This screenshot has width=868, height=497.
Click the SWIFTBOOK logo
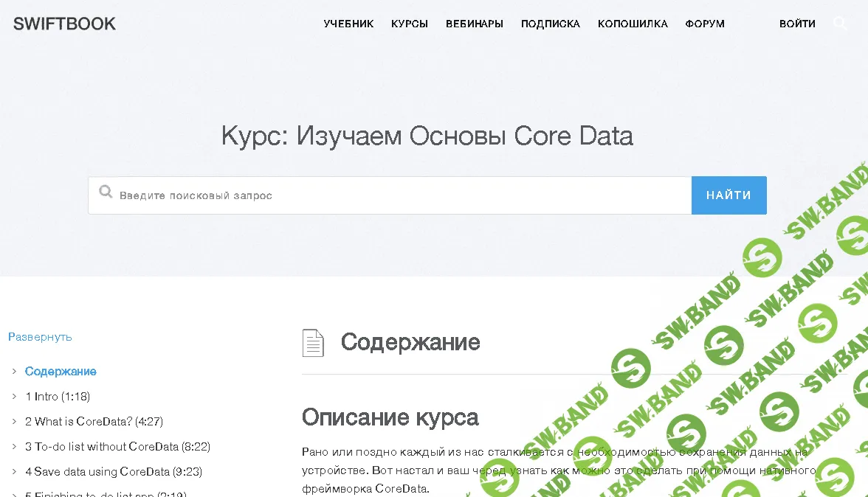(63, 23)
